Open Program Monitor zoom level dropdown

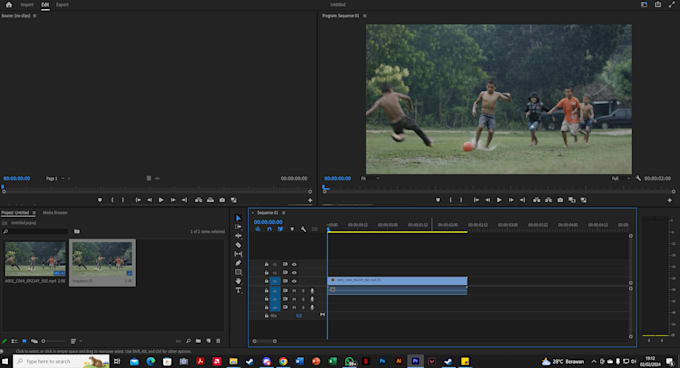coord(370,179)
